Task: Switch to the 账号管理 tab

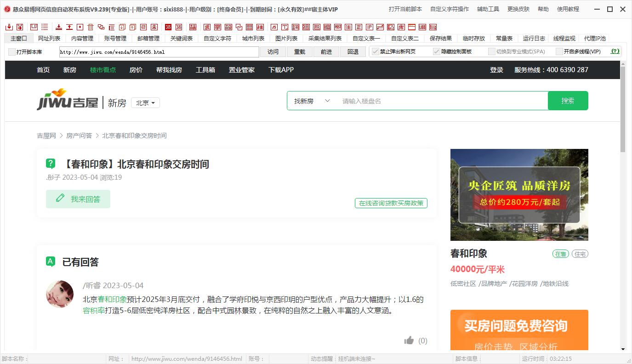Action: coord(115,39)
